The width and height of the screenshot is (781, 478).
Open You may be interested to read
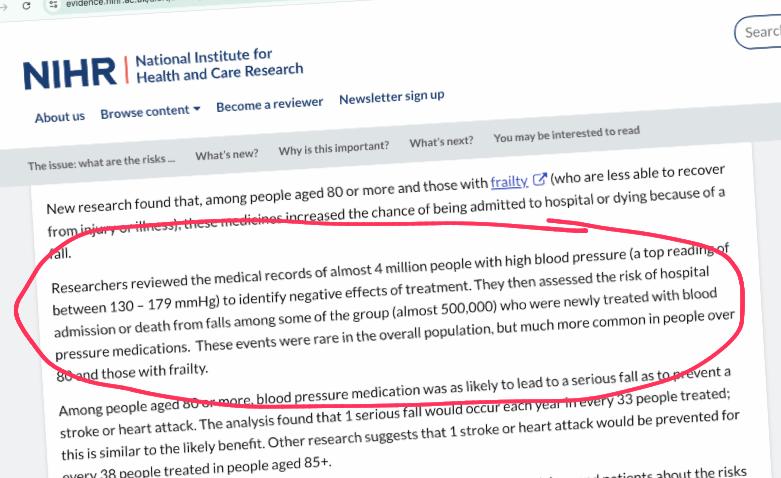566,134
